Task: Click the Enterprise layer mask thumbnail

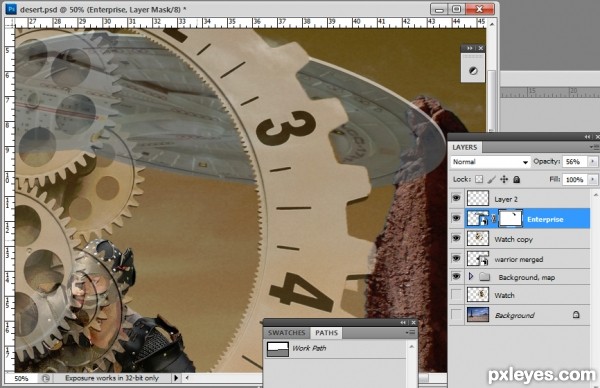Action: pyautogui.click(x=510, y=218)
